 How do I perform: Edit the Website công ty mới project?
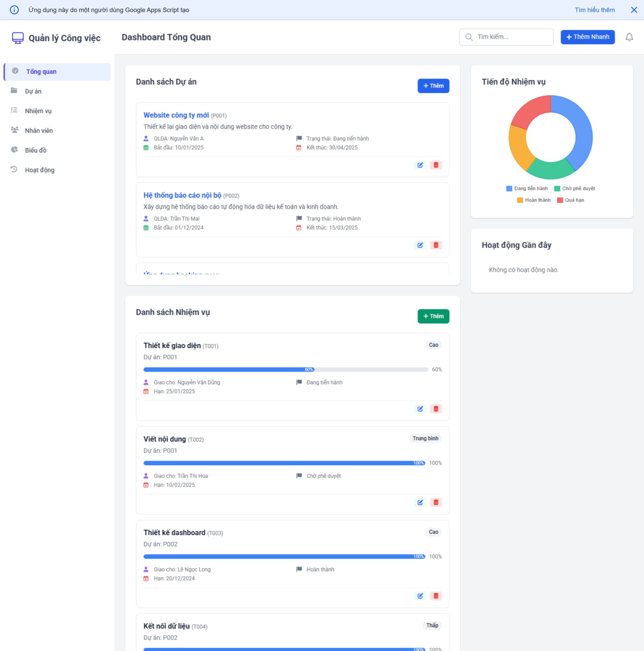point(420,165)
